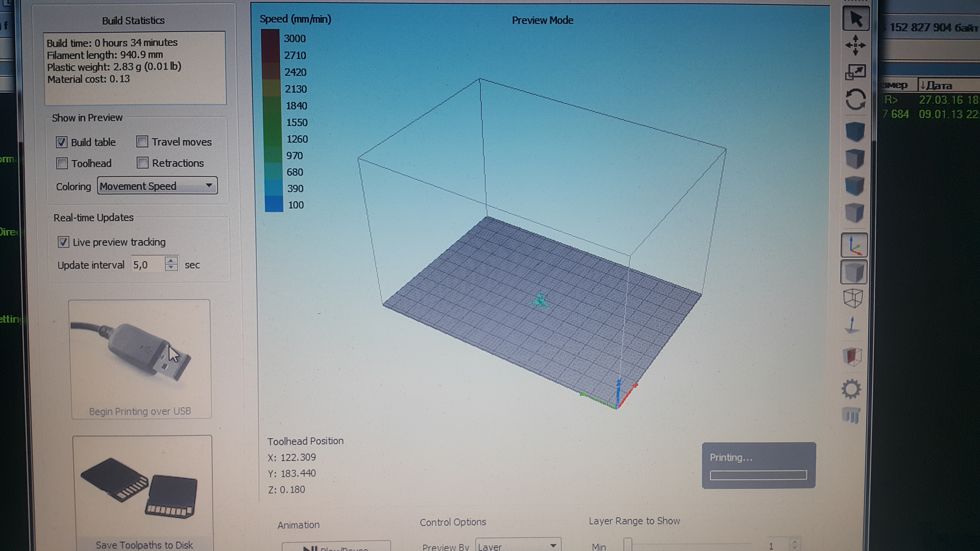Select the arrow pointer selection tool

856,19
